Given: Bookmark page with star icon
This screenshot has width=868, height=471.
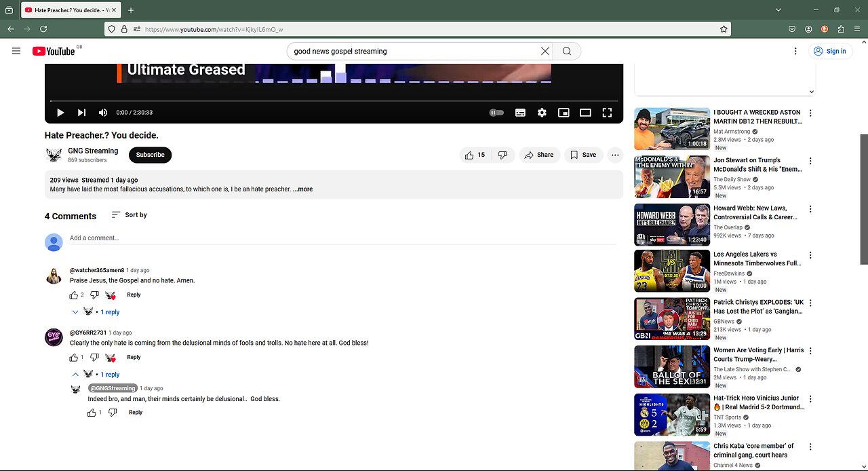Looking at the screenshot, I should coord(724,29).
